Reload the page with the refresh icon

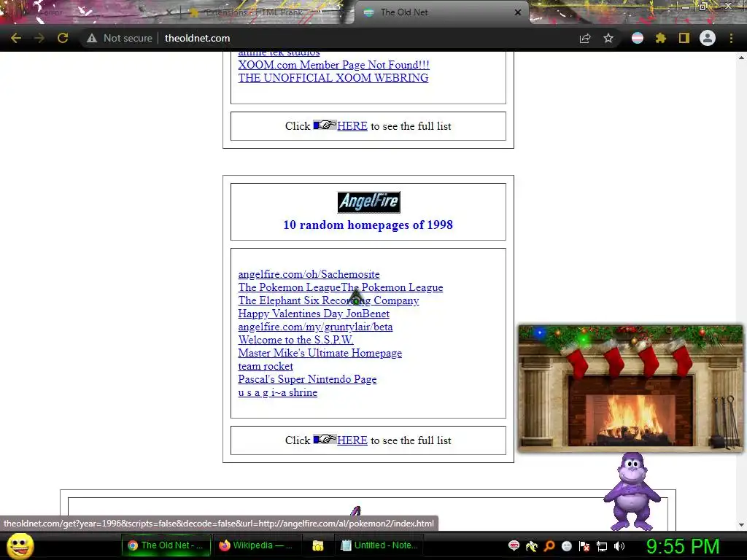(x=63, y=38)
